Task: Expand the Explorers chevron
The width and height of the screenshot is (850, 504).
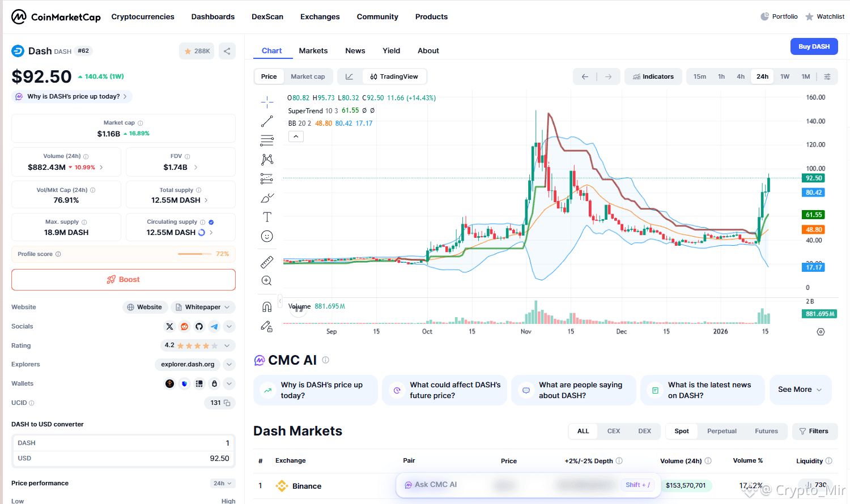Action: 229,364
